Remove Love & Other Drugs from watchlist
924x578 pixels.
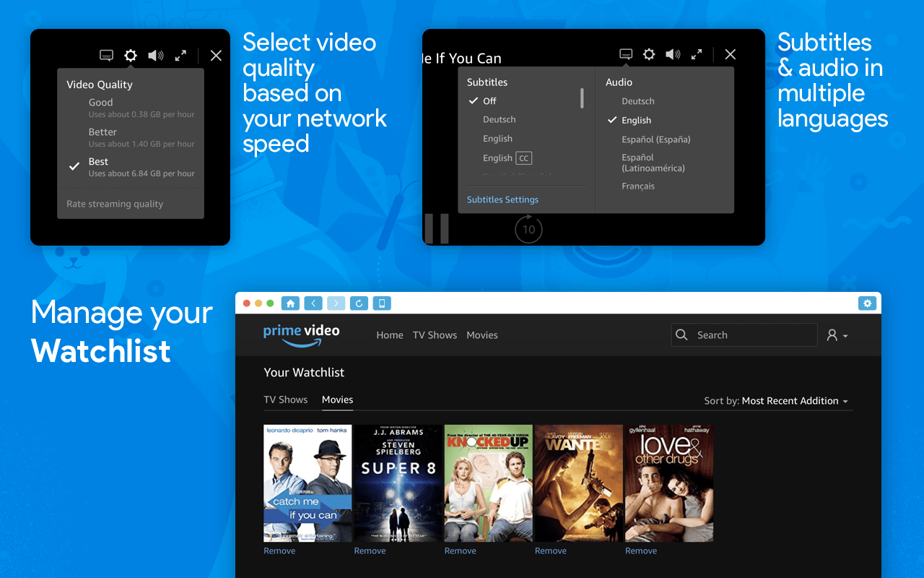point(641,551)
